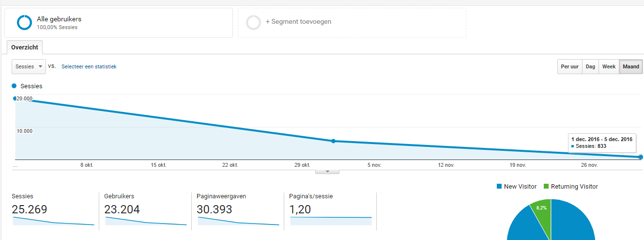Click the Paginaweergaven 30.393 metric value
The height and width of the screenshot is (240, 644).
coord(215,209)
